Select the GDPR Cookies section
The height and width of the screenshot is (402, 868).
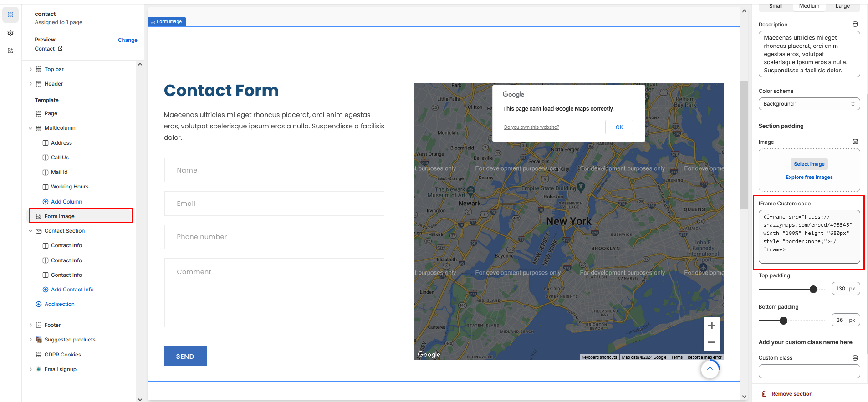point(63,355)
